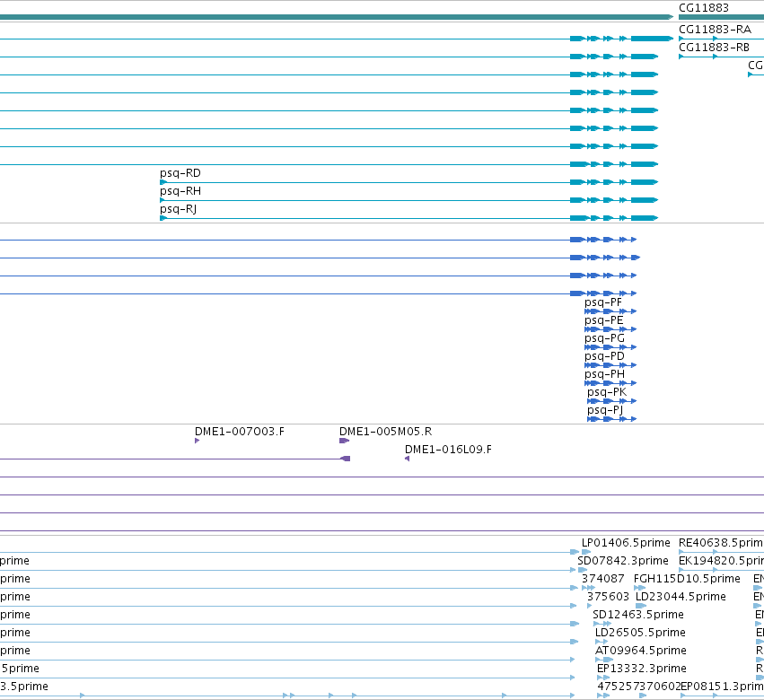The height and width of the screenshot is (700, 764).
Task: Open the psq-PH protein label
Action: (604, 374)
